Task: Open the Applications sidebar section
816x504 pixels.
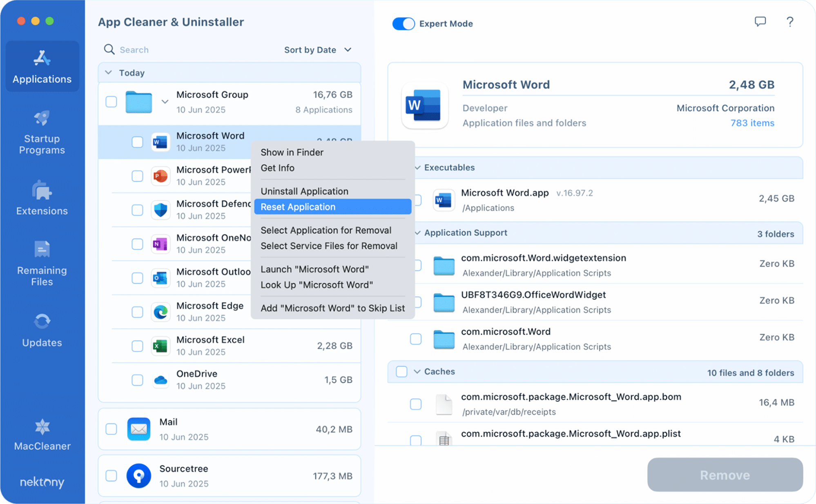Action: pyautogui.click(x=42, y=67)
